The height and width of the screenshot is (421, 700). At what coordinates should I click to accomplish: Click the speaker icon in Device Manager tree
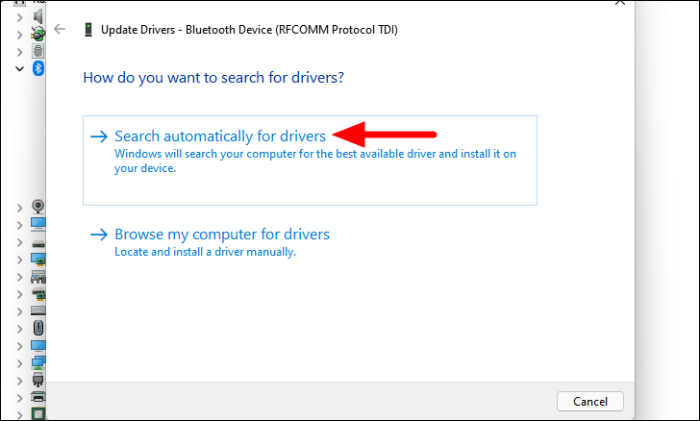click(38, 17)
